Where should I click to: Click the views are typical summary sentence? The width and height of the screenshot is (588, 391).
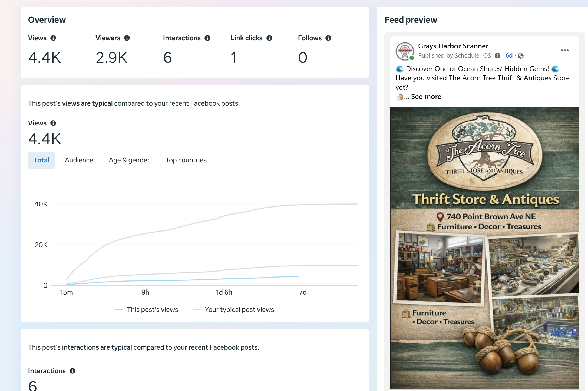(134, 103)
